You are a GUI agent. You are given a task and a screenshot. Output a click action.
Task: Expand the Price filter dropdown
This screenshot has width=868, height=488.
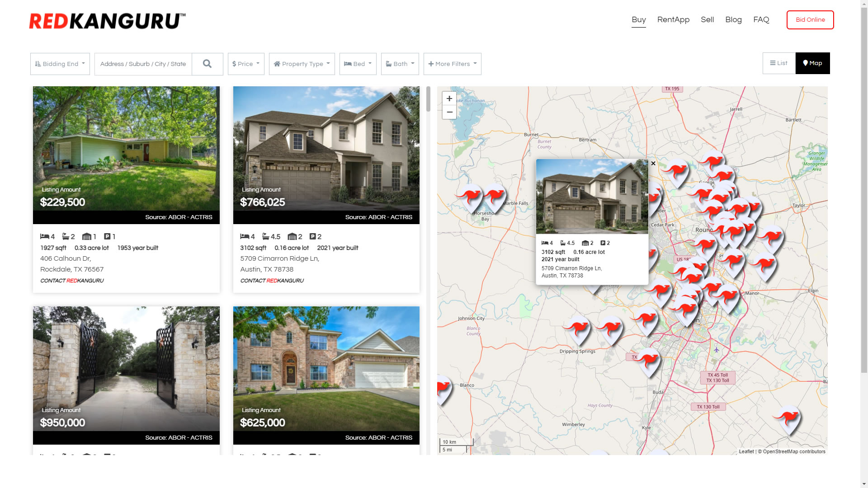(246, 64)
